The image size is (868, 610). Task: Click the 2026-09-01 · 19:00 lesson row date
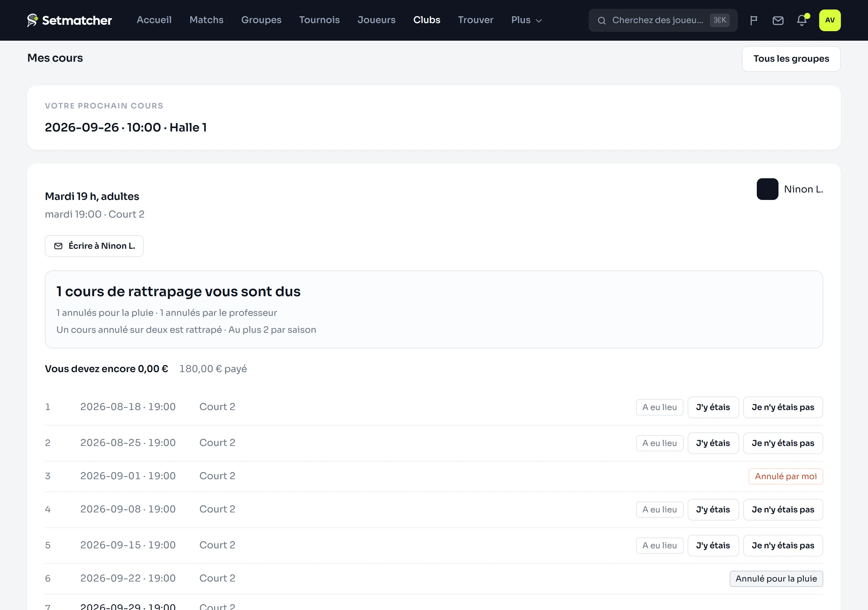pyautogui.click(x=128, y=476)
